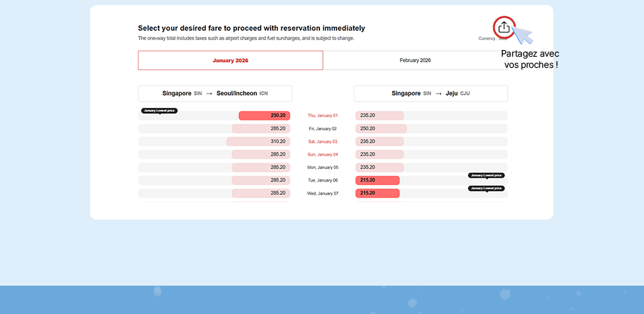This screenshot has height=314, width=644.
Task: Pick the 285.20 Seoul fare on January 07
Action: (261, 194)
